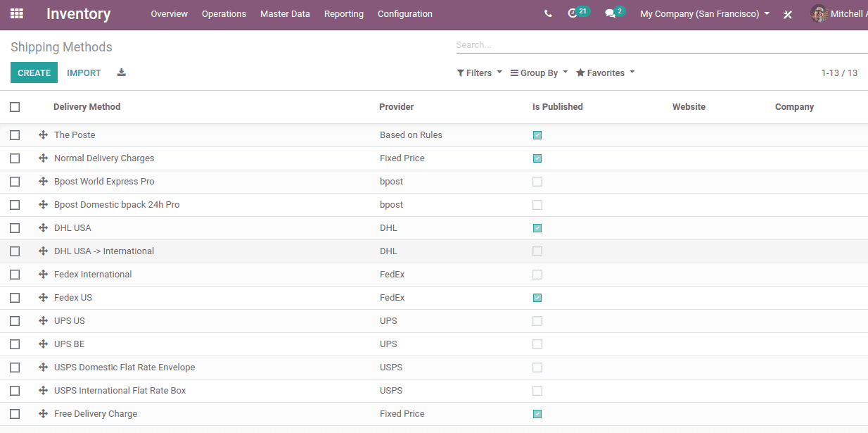Open USPS International Flat Rate Box record
Screen dimensions: 868x433
[120, 391]
